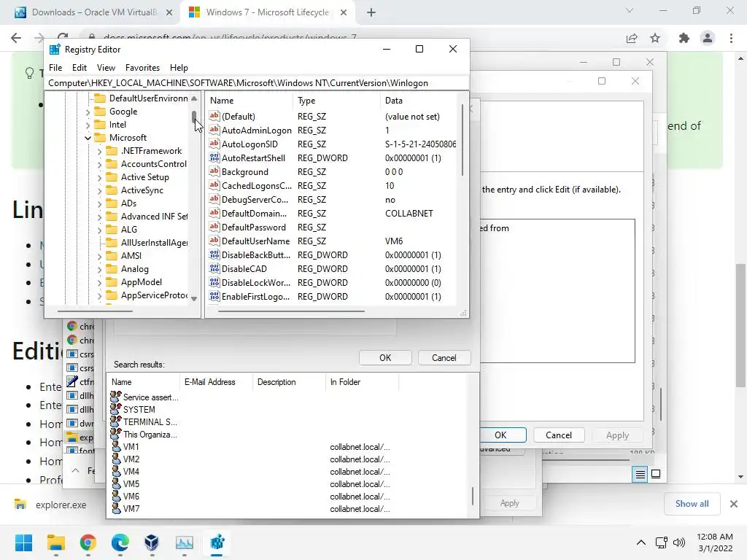Open the File menu in Registry Editor
This screenshot has height=560, width=747.
[55, 68]
